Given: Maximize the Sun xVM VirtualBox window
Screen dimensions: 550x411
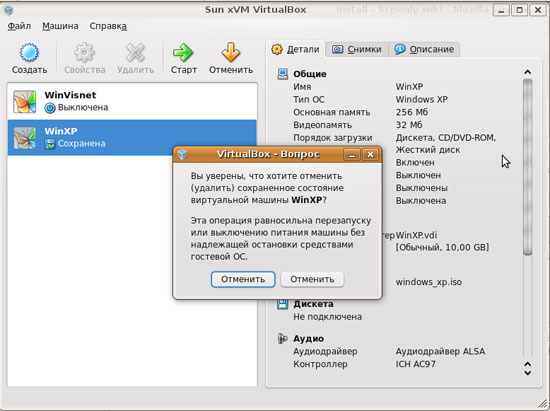Looking at the screenshot, I should [x=519, y=10].
